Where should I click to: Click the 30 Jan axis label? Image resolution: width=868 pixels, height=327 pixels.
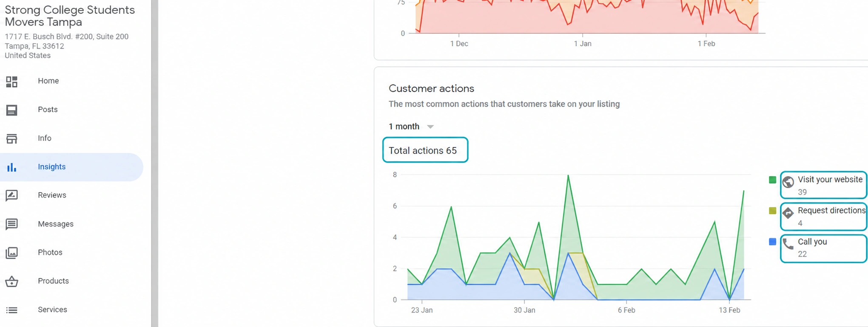(524, 310)
